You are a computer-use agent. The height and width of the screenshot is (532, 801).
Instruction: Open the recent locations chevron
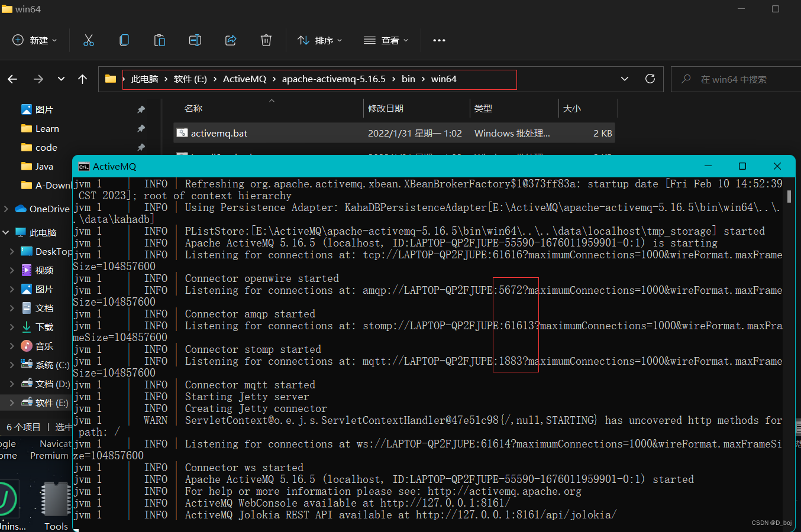click(x=61, y=79)
